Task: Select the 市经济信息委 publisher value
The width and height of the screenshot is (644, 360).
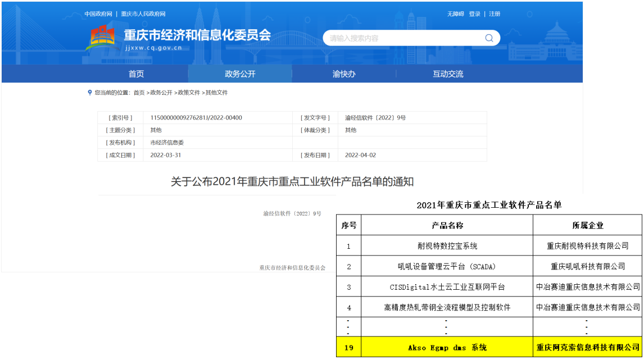Action: (167, 143)
